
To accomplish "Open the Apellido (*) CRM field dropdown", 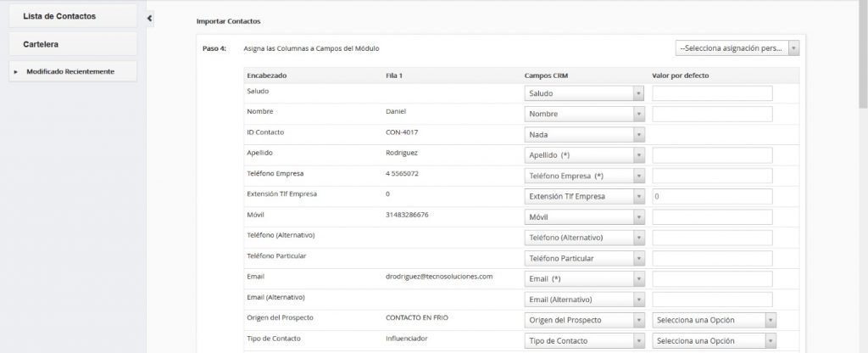I will [584, 155].
